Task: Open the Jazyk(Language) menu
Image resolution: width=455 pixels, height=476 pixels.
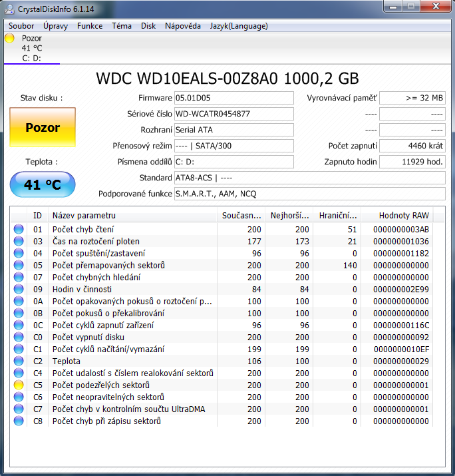Action: pos(239,26)
